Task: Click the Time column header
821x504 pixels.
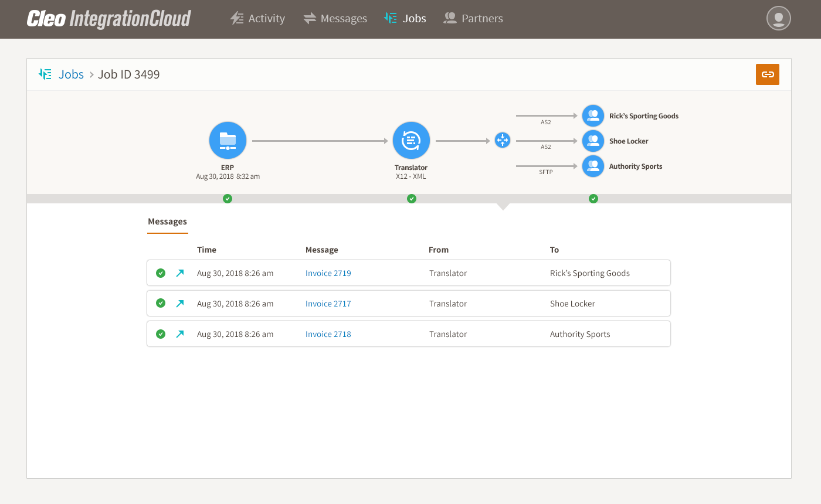Action: (x=206, y=250)
